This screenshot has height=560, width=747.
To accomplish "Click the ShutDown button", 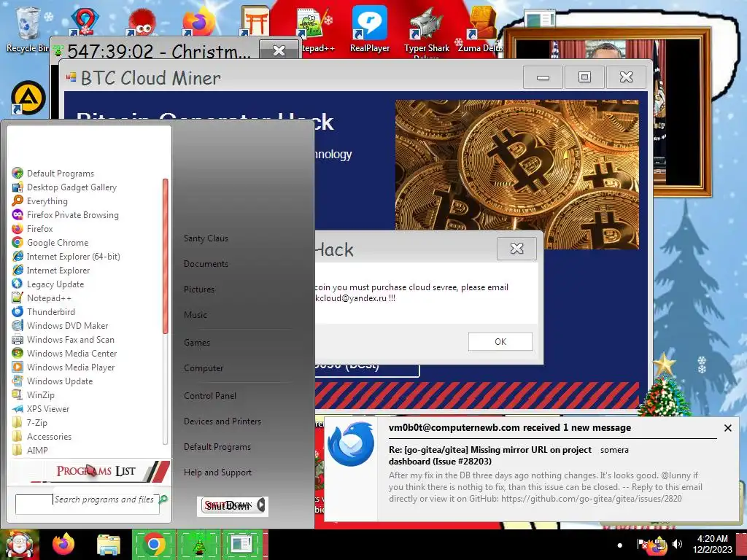I will 228,505.
